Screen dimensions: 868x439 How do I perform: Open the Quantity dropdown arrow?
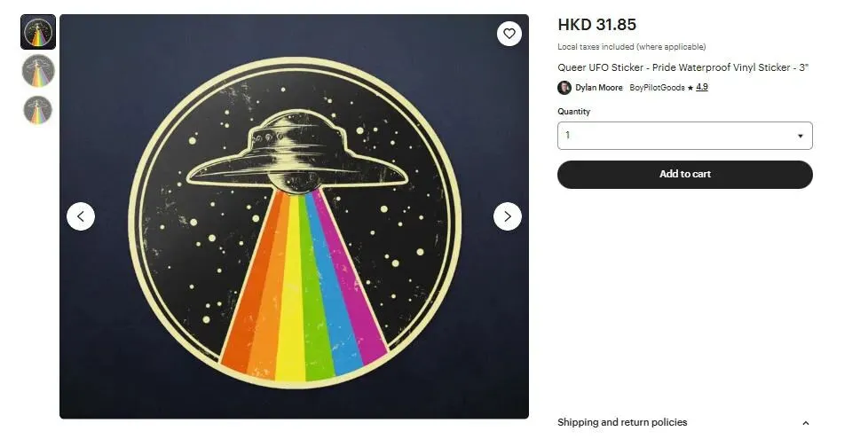pyautogui.click(x=800, y=136)
